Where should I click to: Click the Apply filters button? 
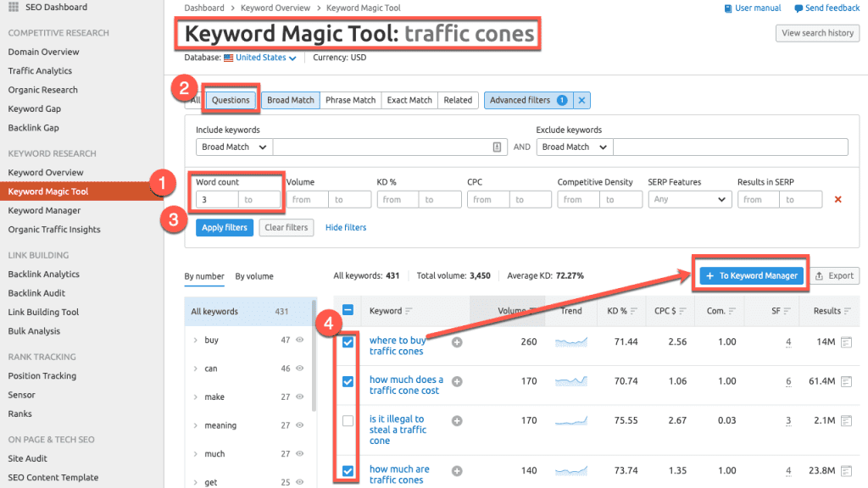pos(224,228)
